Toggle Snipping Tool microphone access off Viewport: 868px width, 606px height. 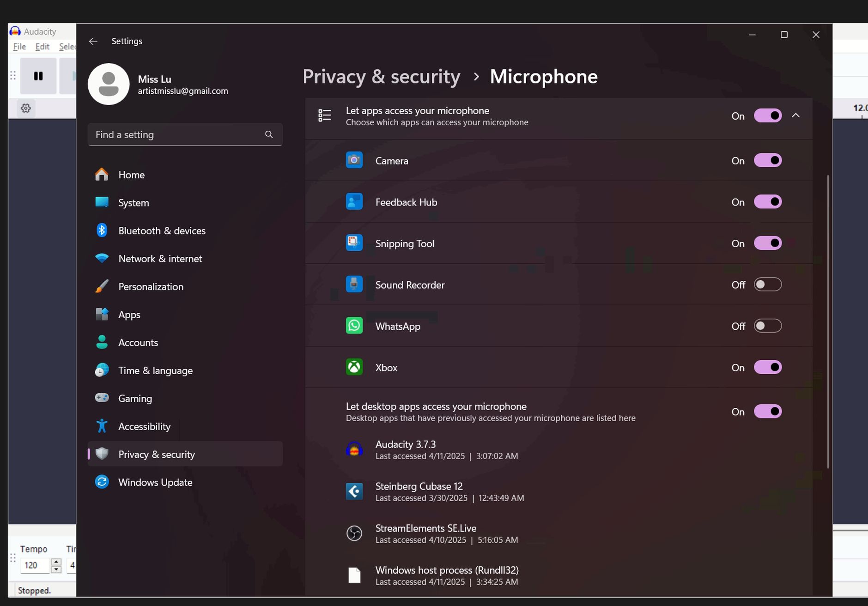[x=768, y=243]
